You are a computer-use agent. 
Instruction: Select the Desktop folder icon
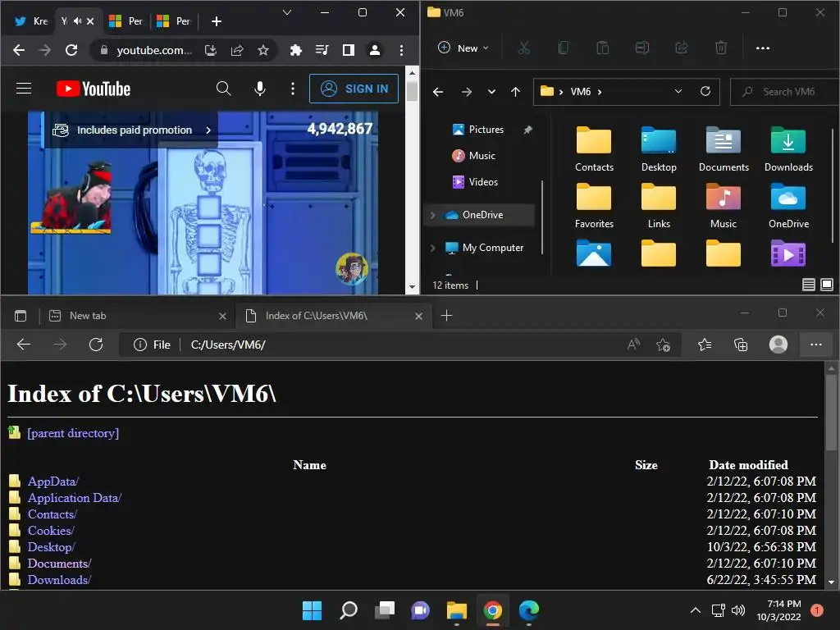coord(659,149)
